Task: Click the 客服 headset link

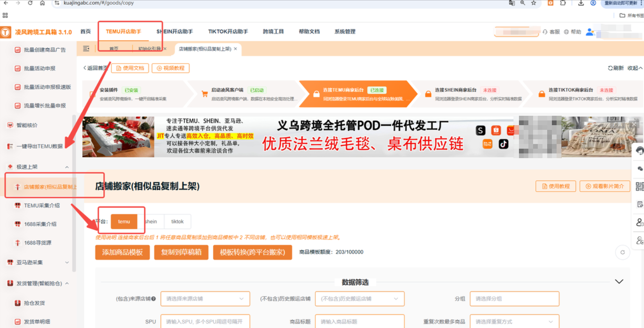Action: [551, 32]
